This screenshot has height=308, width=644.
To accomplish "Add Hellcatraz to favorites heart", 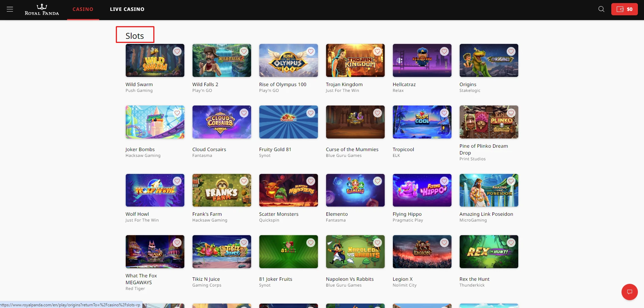I will click(444, 51).
